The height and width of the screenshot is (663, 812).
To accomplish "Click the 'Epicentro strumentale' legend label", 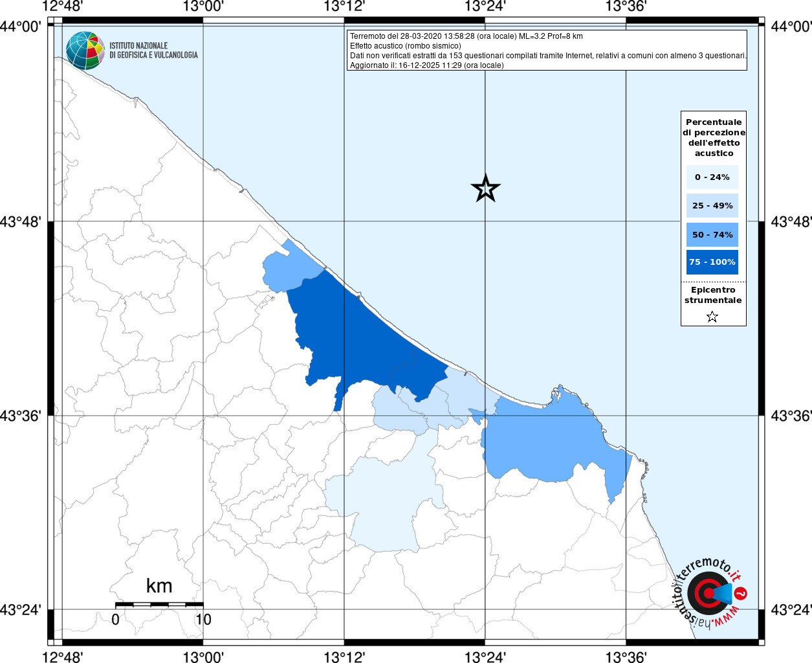I will click(x=713, y=295).
